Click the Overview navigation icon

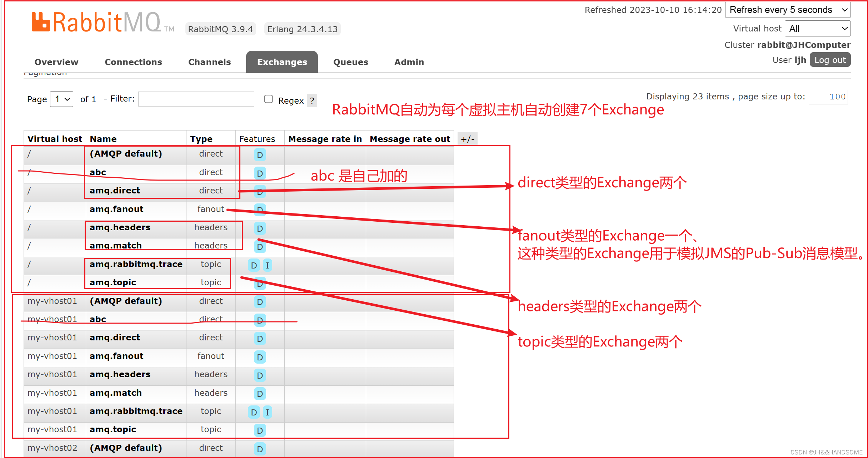point(57,61)
